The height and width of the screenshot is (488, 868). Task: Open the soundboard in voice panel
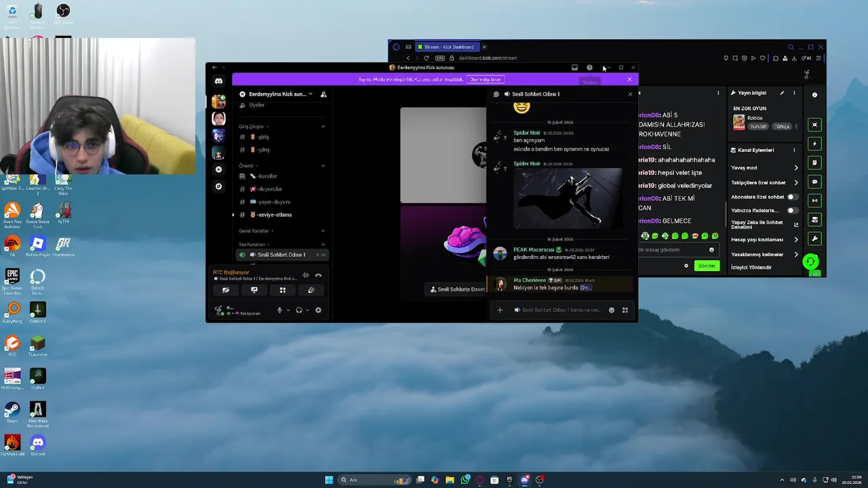point(311,290)
